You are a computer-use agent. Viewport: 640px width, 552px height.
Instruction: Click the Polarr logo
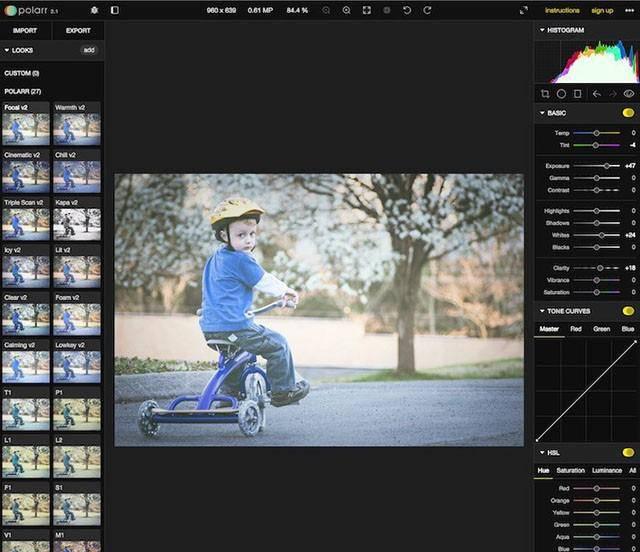click(x=31, y=10)
